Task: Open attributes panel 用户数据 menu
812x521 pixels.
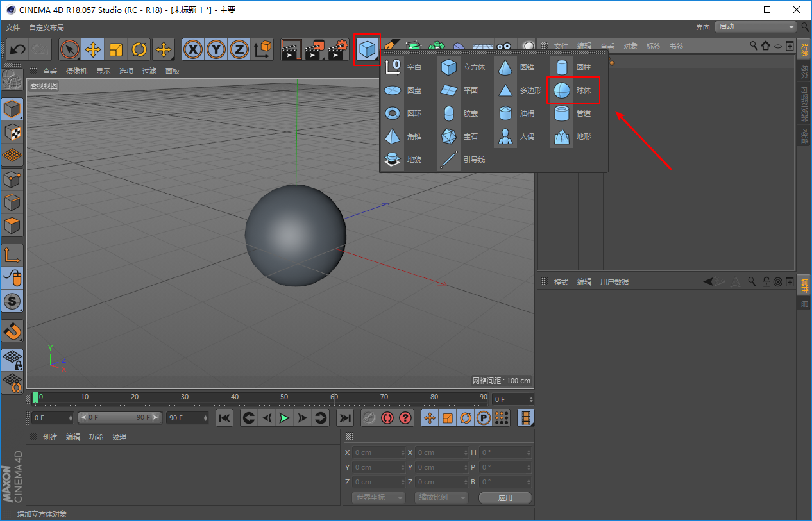Action: [614, 282]
